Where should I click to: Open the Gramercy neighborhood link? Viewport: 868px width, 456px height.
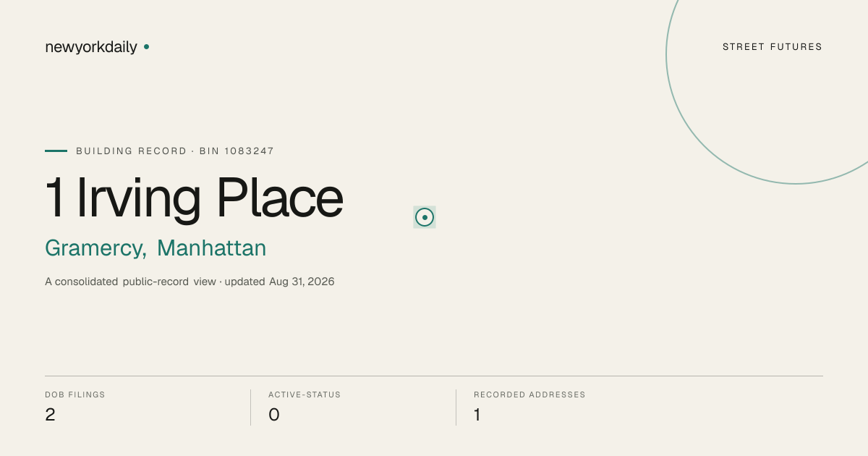94,248
